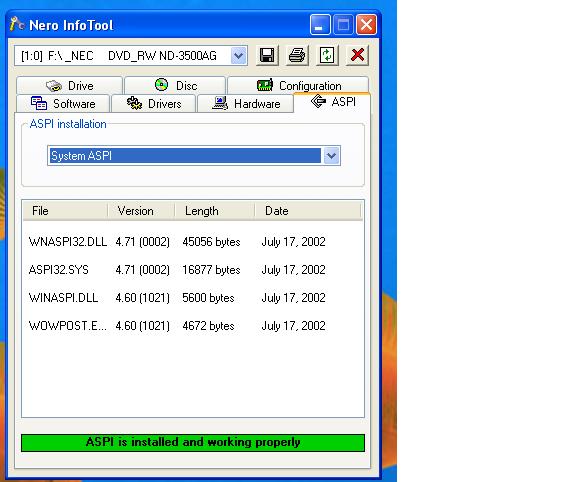Viewport: 576px width, 482px height.
Task: Go to the Drivers tab
Action: click(x=154, y=104)
